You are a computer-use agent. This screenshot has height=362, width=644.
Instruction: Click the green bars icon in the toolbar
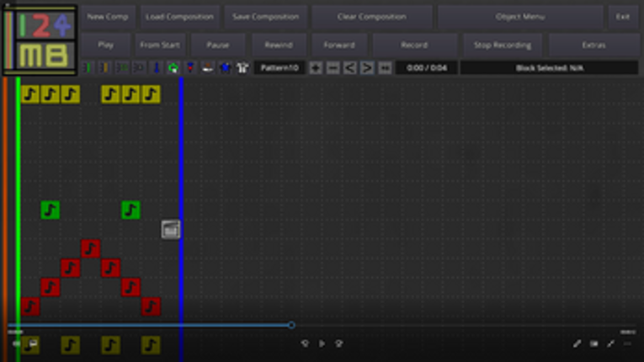88,68
